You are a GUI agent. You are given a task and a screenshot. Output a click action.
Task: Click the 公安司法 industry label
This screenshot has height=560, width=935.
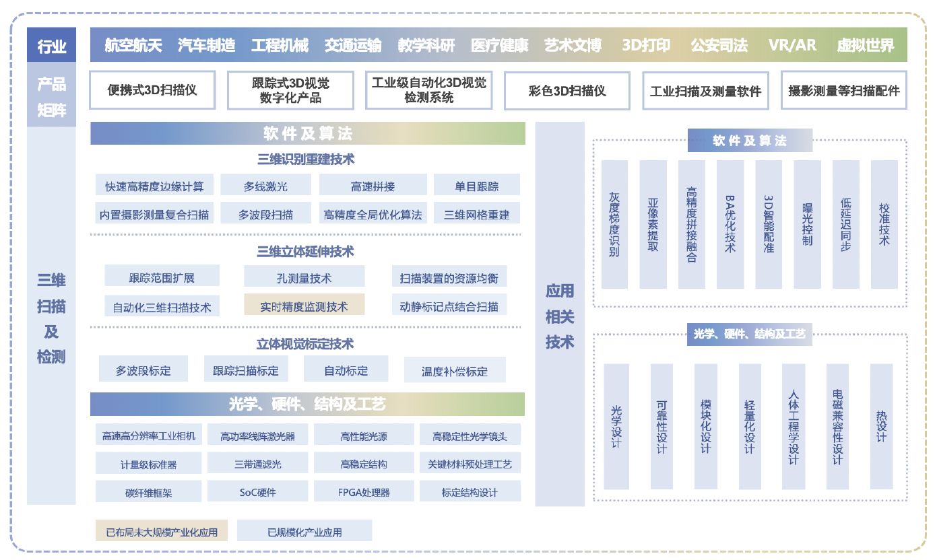719,46
